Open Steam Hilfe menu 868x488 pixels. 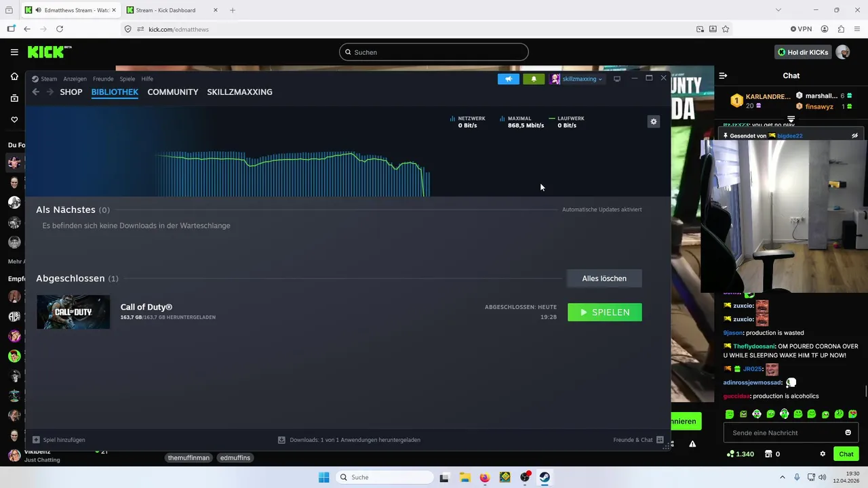(x=147, y=79)
